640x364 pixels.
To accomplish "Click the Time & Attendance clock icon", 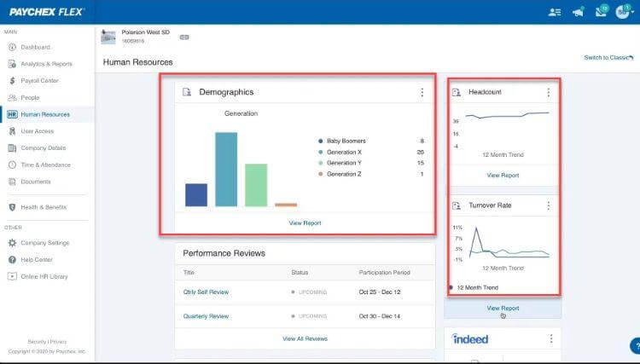I will point(12,165).
